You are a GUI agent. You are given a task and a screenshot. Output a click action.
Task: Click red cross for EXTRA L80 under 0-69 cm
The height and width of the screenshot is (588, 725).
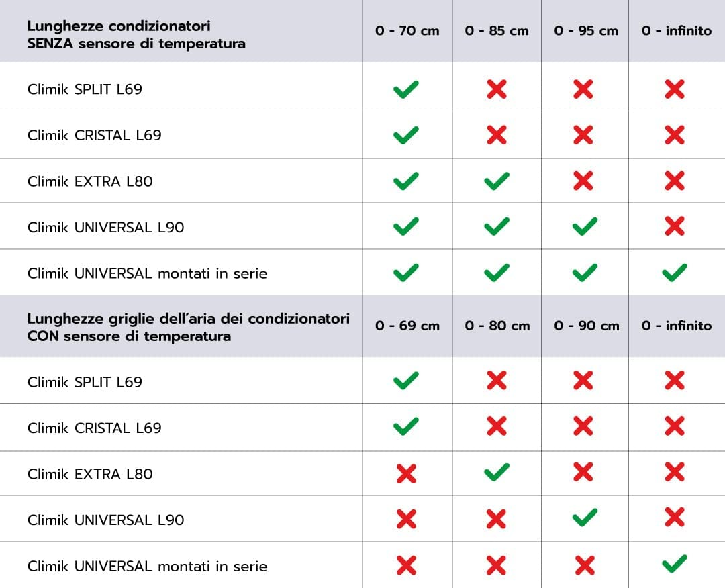tap(406, 474)
